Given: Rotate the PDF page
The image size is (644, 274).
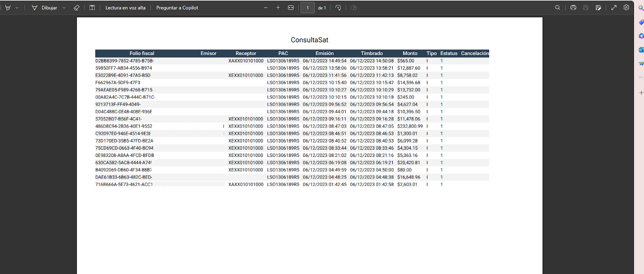Looking at the screenshot, I should [x=338, y=8].
